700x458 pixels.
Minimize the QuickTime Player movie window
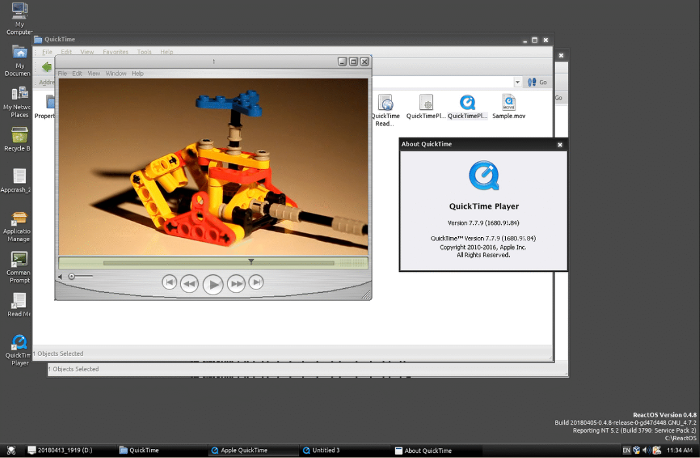pyautogui.click(x=342, y=62)
